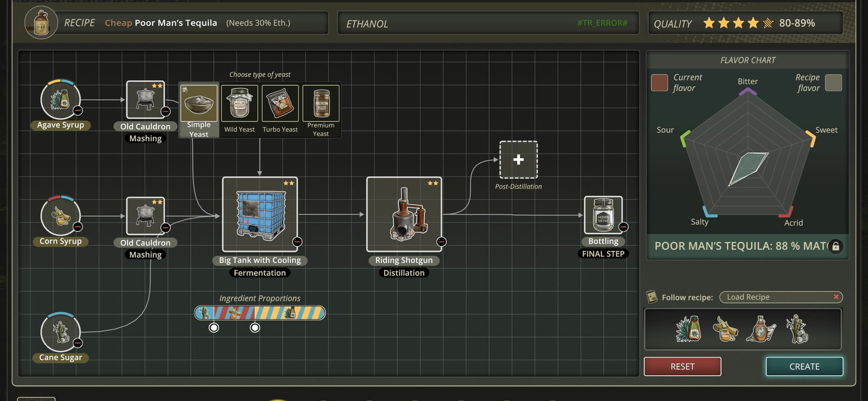Open the Riding Shotgun distillation node

tap(404, 214)
